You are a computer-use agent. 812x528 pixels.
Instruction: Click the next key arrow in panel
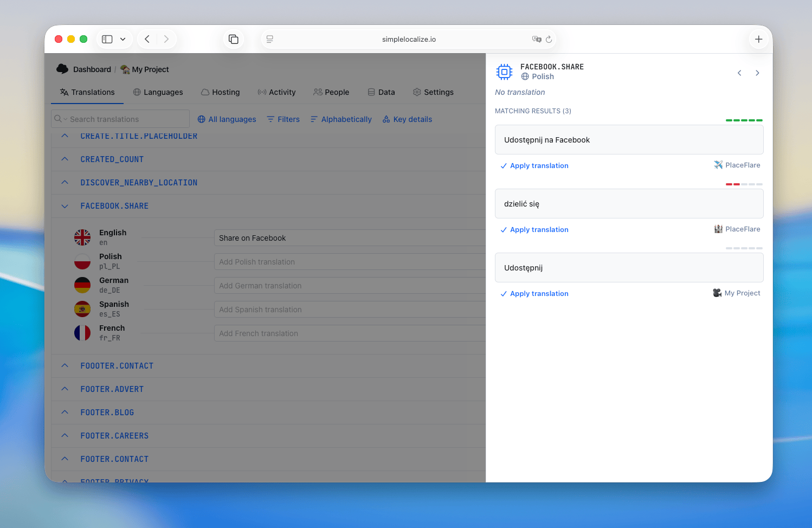pyautogui.click(x=757, y=73)
